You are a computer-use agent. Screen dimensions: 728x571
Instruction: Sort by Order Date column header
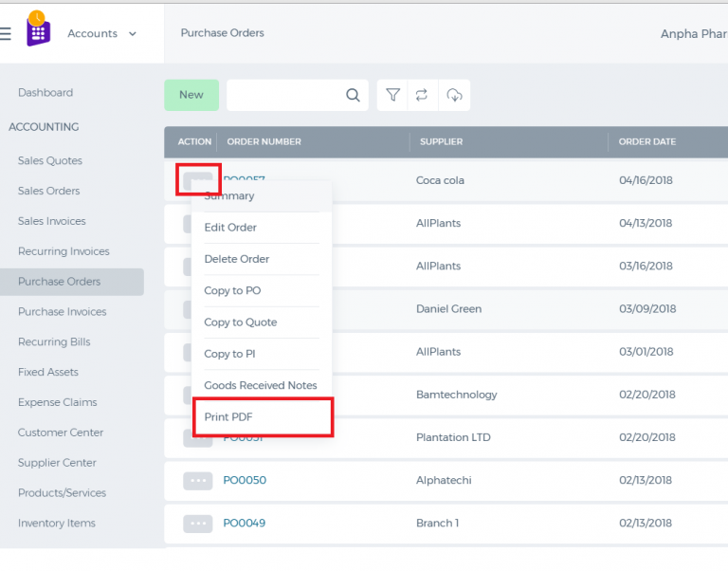(x=647, y=141)
